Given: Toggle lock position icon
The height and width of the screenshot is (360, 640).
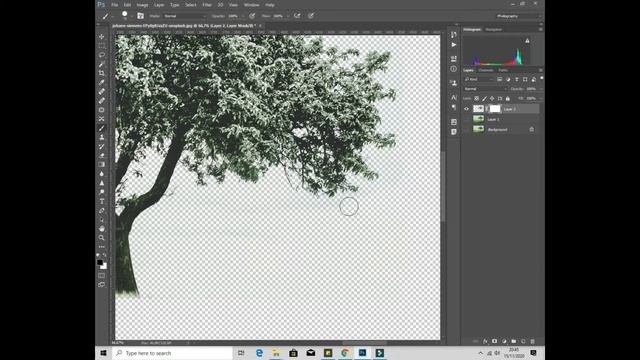Looking at the screenshot, I should tap(492, 98).
